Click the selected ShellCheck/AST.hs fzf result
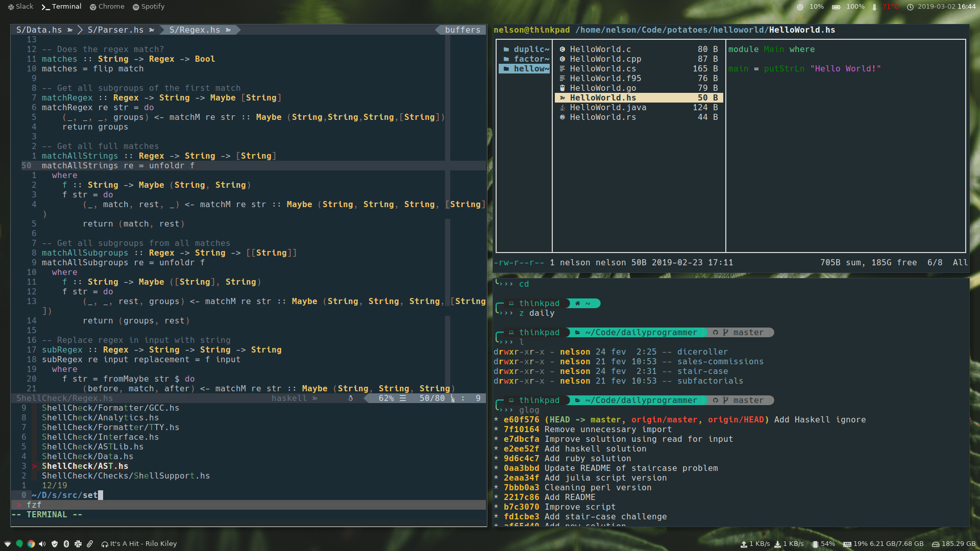 coord(85,466)
